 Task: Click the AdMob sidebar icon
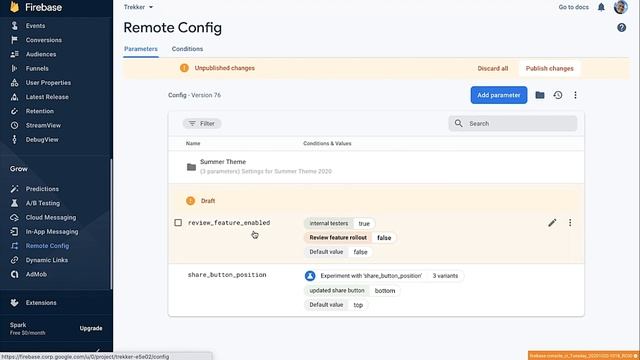14,274
